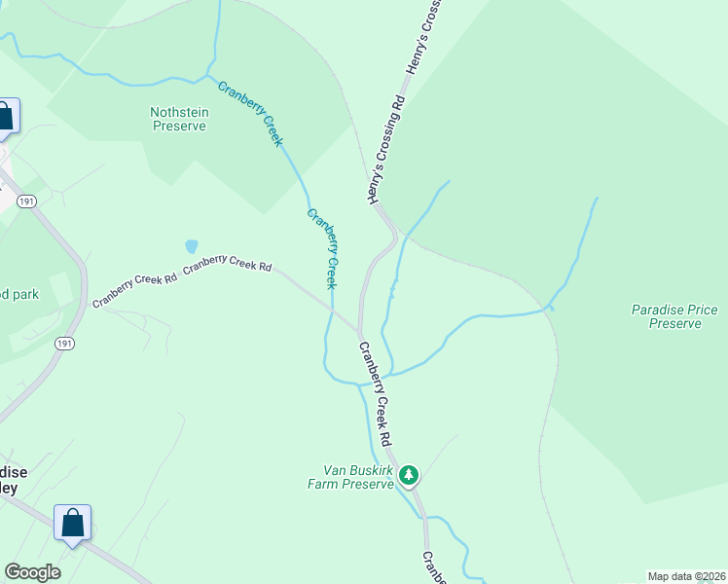Select the Paradise Price Preserve label
The height and width of the screenshot is (584, 728).
(674, 316)
